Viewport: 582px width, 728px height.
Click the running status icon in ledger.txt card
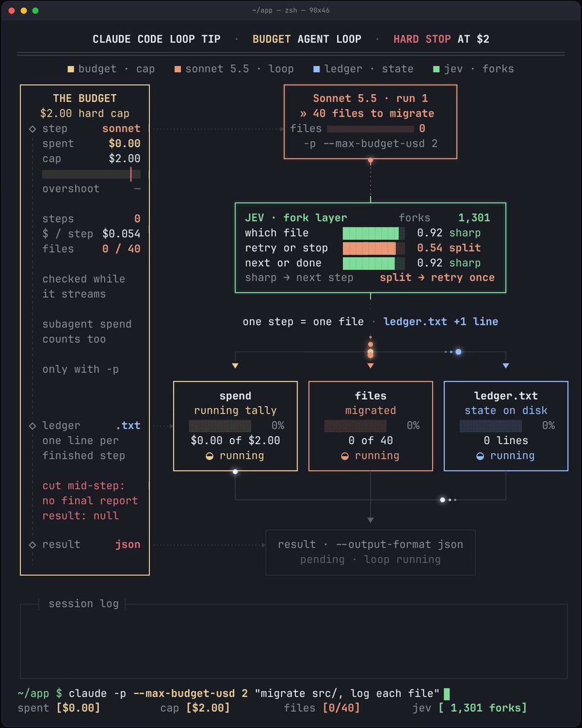(480, 456)
